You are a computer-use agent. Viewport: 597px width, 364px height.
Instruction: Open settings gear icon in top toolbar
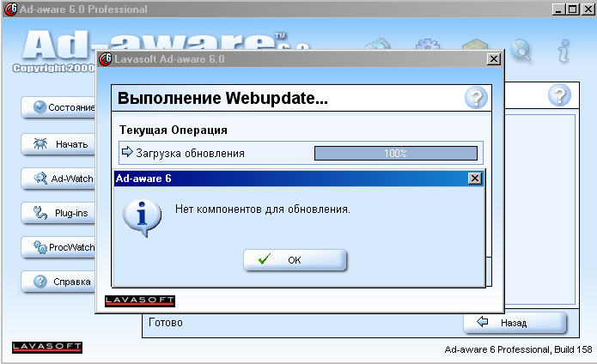click(428, 44)
